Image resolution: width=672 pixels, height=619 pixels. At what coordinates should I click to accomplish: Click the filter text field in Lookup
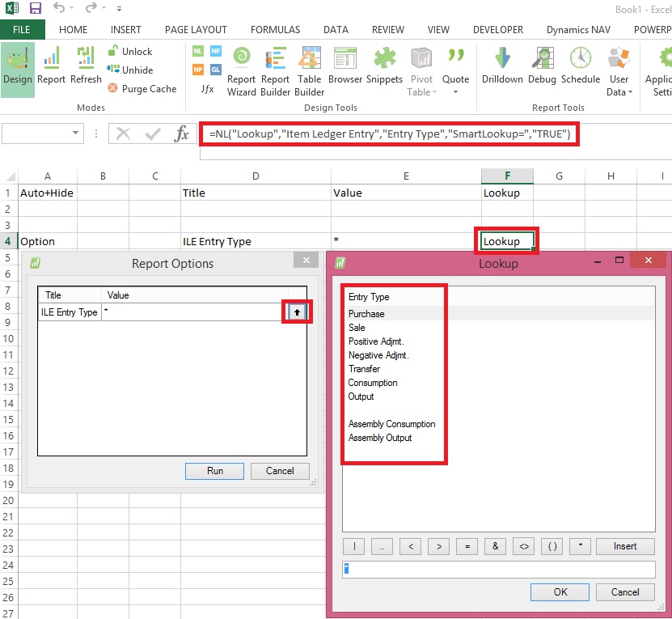coord(498,570)
